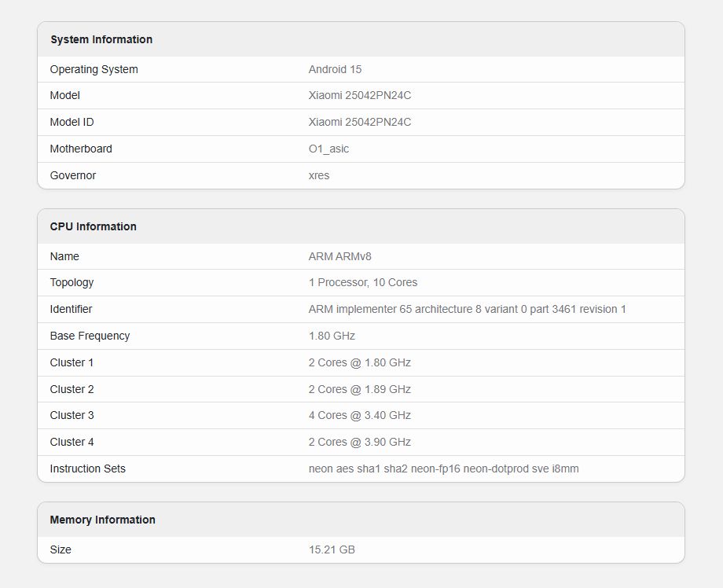Viewport: 723px width, 588px height.
Task: Select the Cluster 2 label
Action: pyautogui.click(x=72, y=390)
